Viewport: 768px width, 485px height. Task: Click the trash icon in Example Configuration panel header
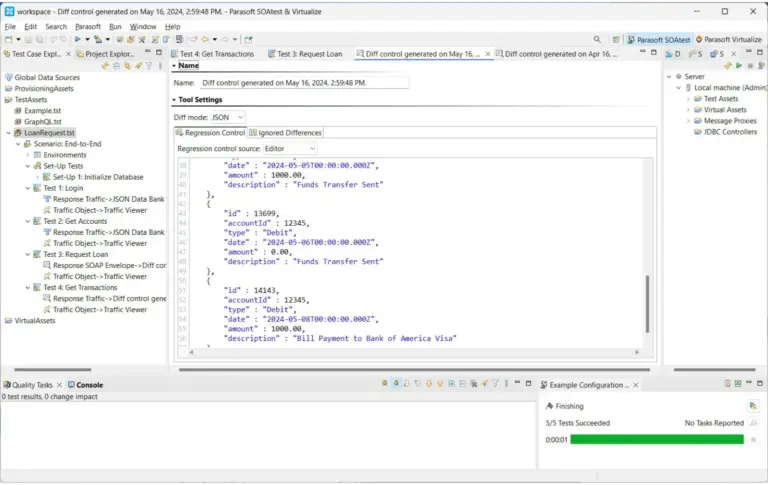pos(727,384)
